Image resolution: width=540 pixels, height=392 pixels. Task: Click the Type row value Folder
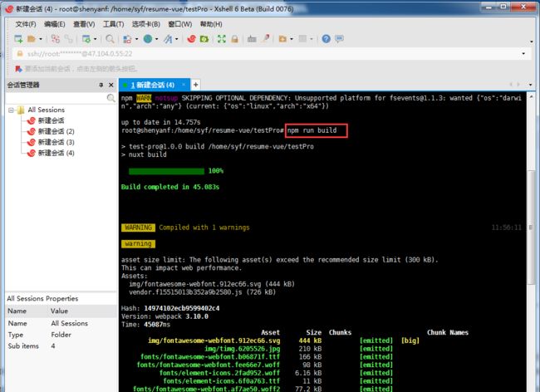61,335
